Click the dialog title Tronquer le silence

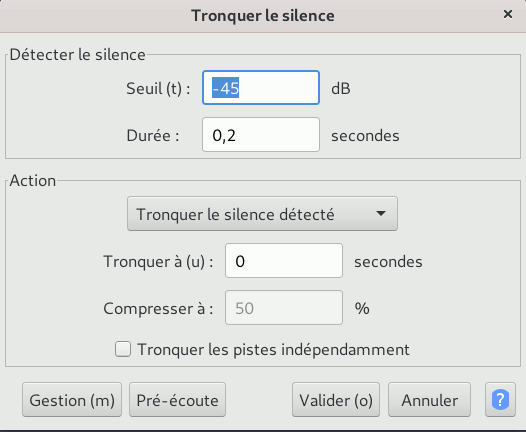263,16
